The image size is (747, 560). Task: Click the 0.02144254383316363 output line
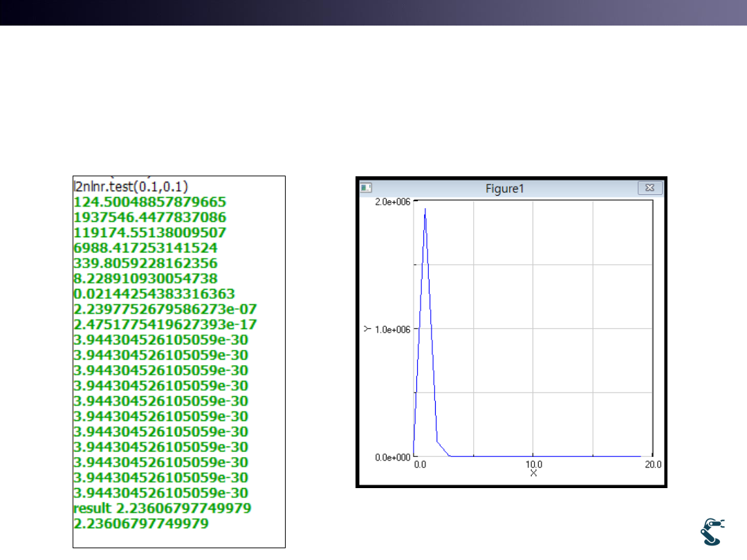pyautogui.click(x=154, y=293)
